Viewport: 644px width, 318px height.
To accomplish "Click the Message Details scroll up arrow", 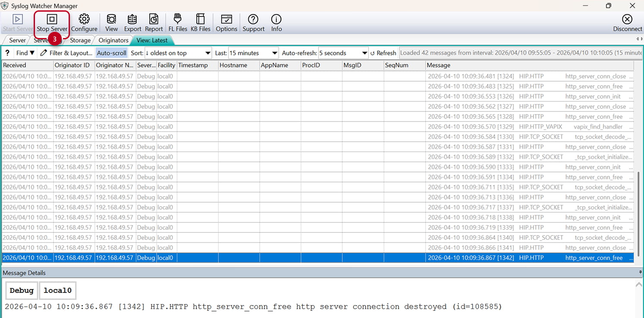I will pyautogui.click(x=639, y=284).
